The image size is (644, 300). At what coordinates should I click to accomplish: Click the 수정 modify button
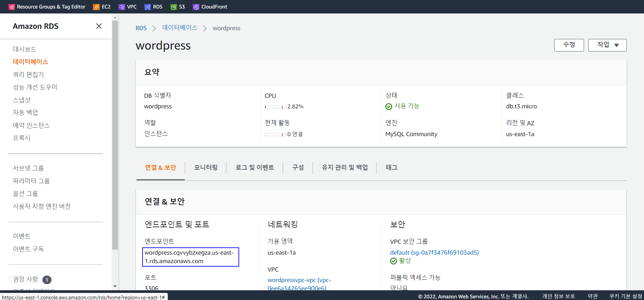(x=569, y=45)
